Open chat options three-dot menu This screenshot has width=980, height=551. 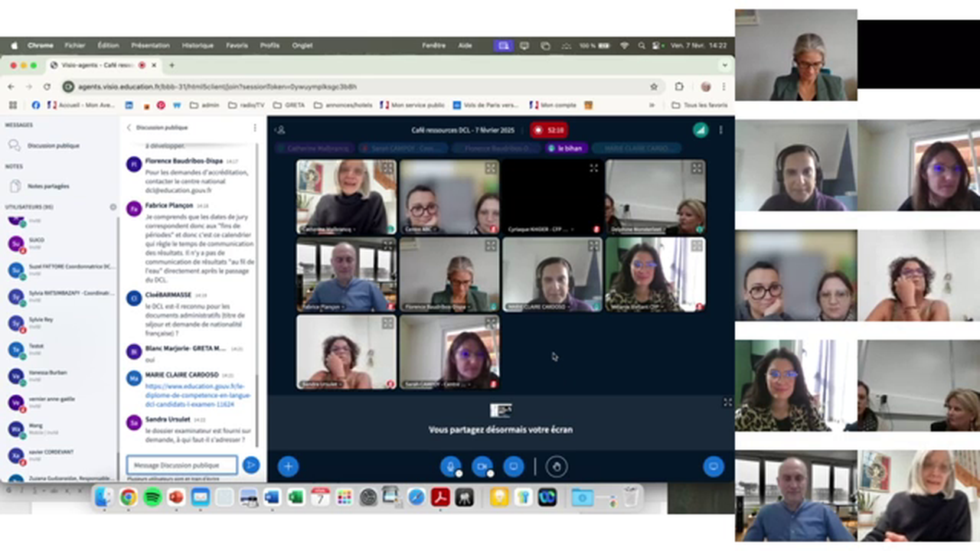(255, 128)
